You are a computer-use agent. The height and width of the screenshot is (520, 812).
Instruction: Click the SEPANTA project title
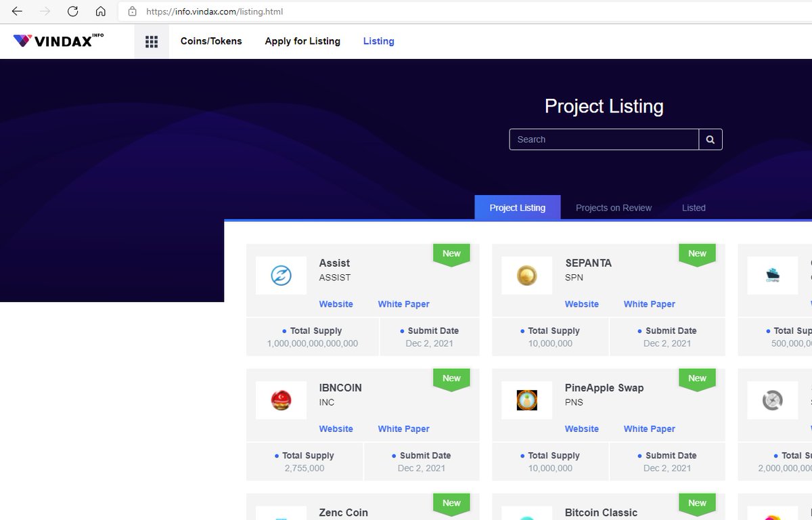click(x=588, y=263)
